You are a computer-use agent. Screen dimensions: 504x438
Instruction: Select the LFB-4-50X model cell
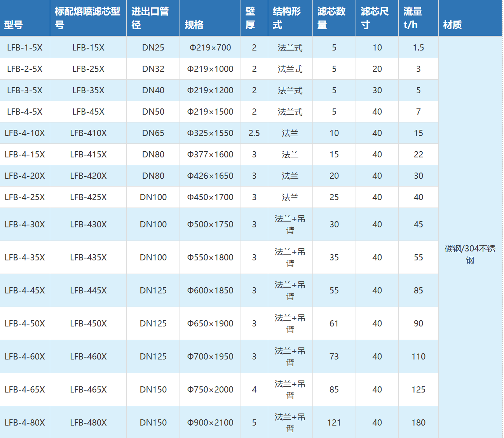click(25, 323)
